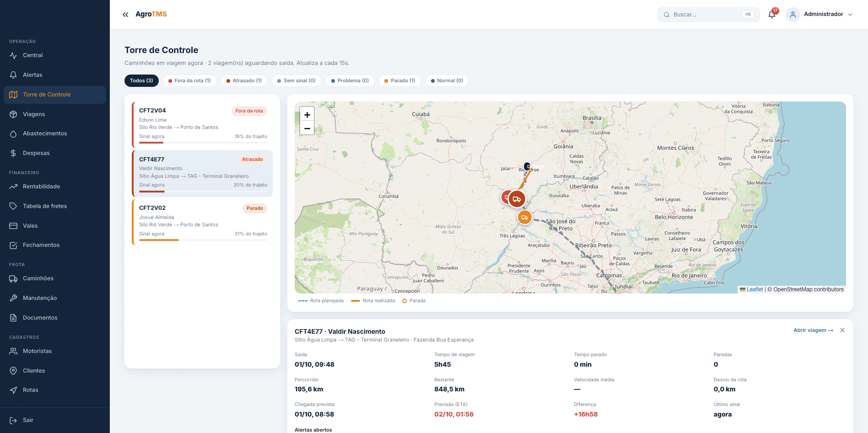Image resolution: width=868 pixels, height=433 pixels.
Task: Click the Motoristas people icon
Action: [13, 351]
